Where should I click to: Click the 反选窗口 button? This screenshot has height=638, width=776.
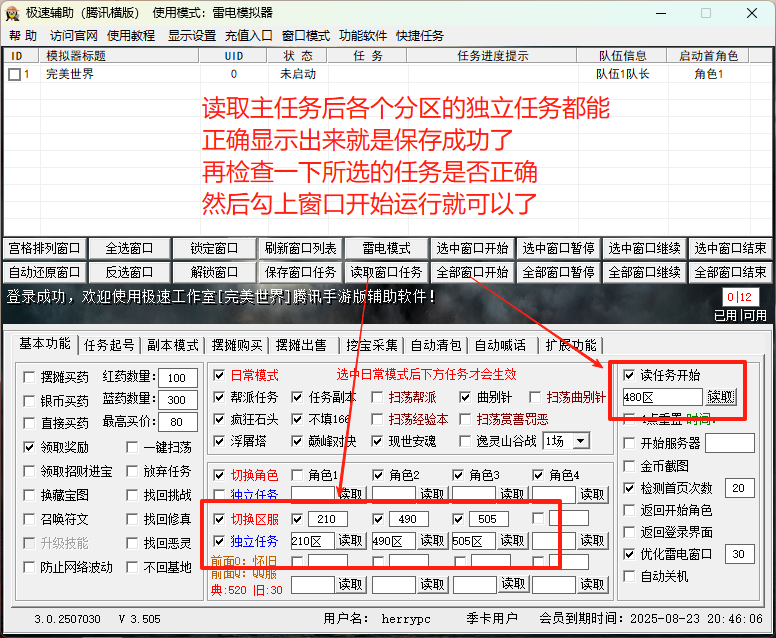pyautogui.click(x=129, y=272)
